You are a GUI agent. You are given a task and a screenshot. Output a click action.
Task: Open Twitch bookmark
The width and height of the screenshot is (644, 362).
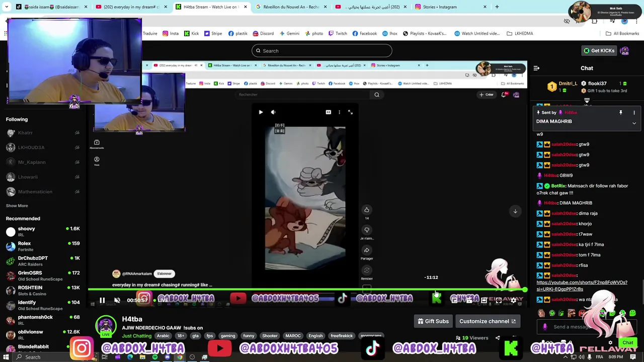click(x=338, y=34)
